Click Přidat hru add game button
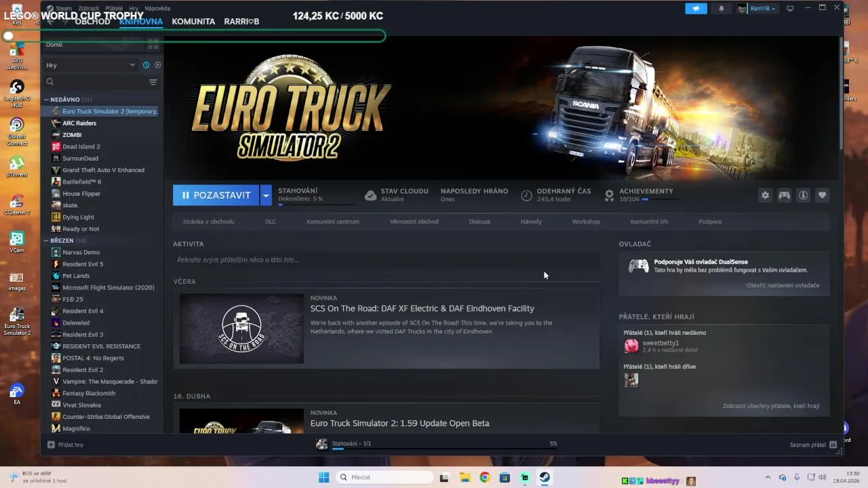This screenshot has width=868, height=488. 66,445
